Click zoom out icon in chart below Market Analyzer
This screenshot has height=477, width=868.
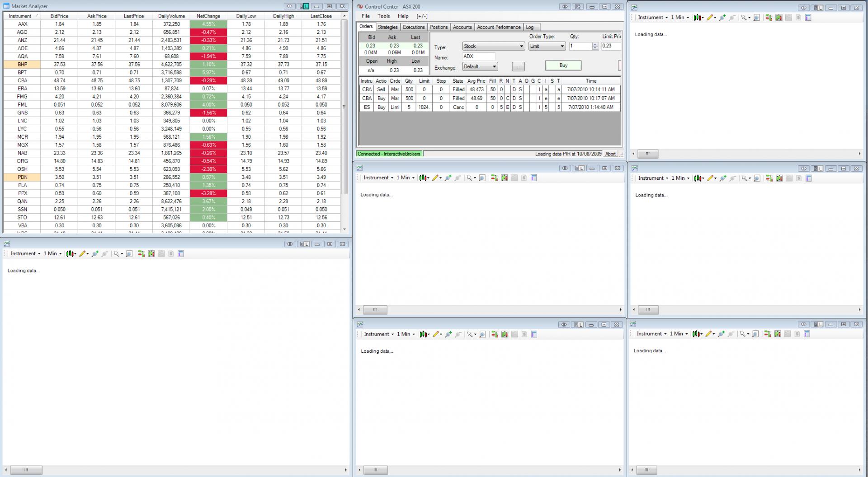click(x=105, y=254)
